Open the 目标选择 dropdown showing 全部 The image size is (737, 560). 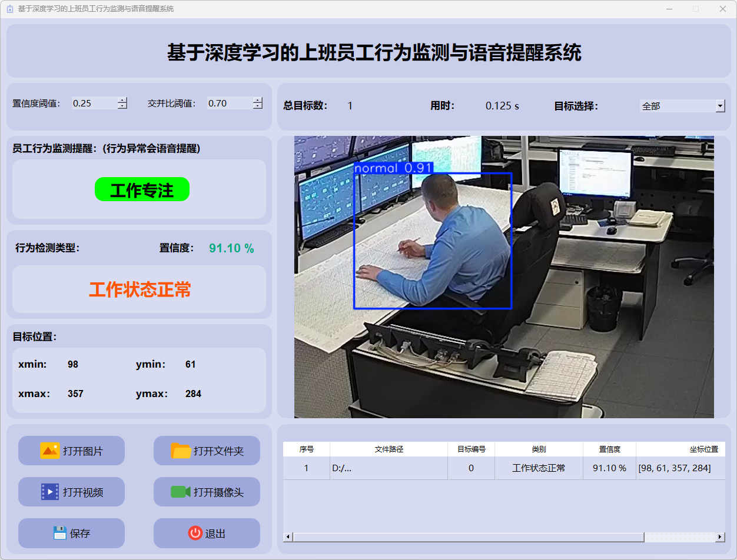pyautogui.click(x=682, y=106)
